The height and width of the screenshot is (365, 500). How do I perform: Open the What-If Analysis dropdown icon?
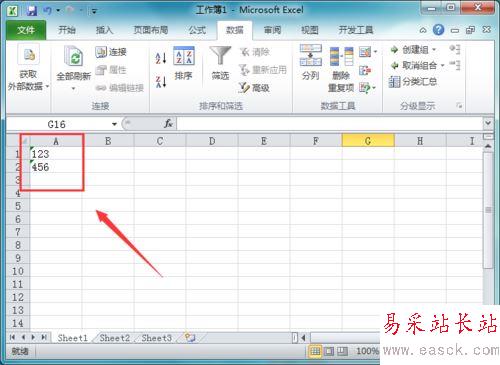click(368, 88)
